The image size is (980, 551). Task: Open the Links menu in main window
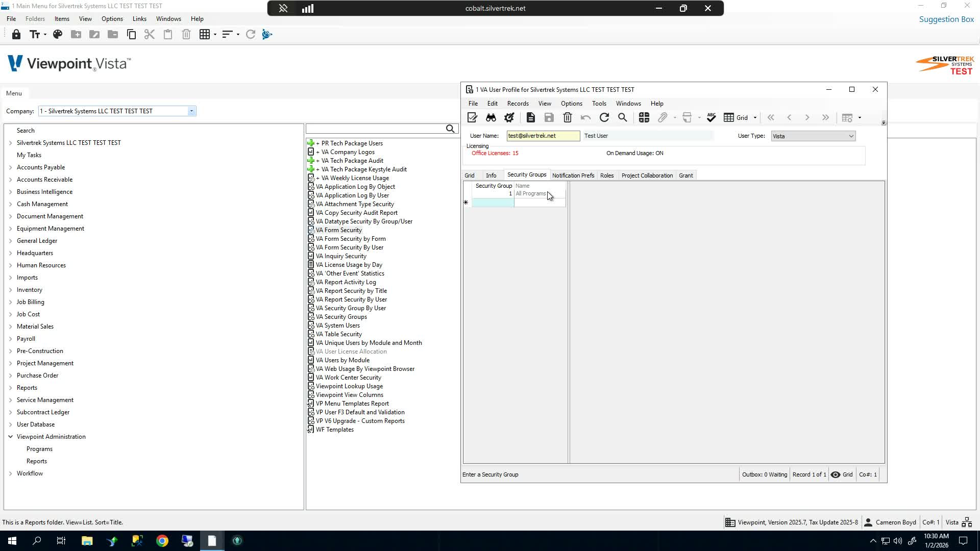[x=139, y=19]
